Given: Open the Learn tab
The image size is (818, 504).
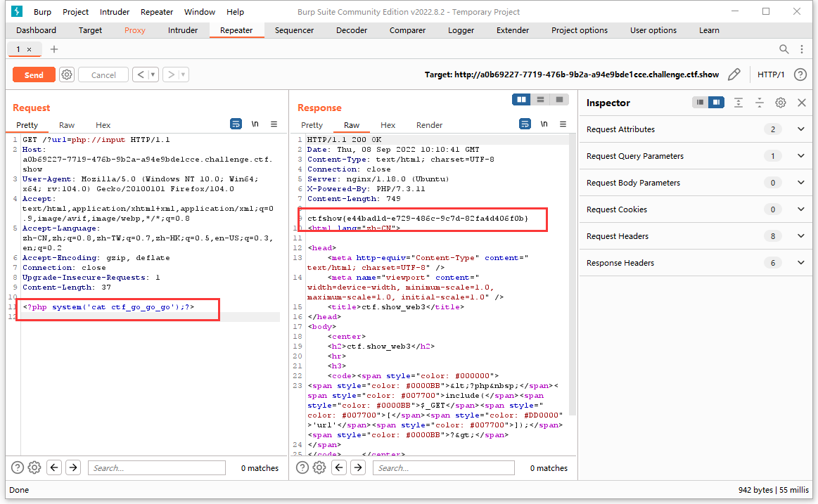Looking at the screenshot, I should coord(709,30).
